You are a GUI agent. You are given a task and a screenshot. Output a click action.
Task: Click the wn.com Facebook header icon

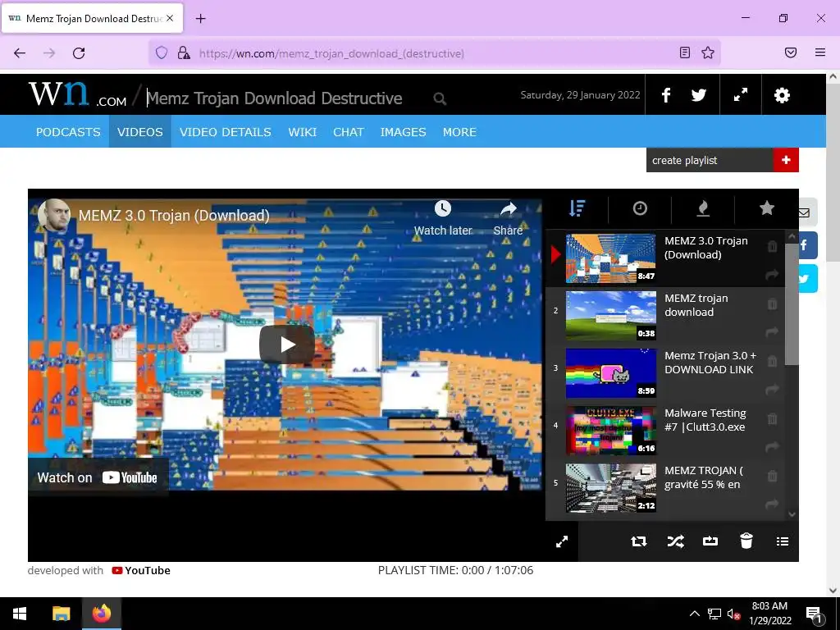[x=666, y=95]
